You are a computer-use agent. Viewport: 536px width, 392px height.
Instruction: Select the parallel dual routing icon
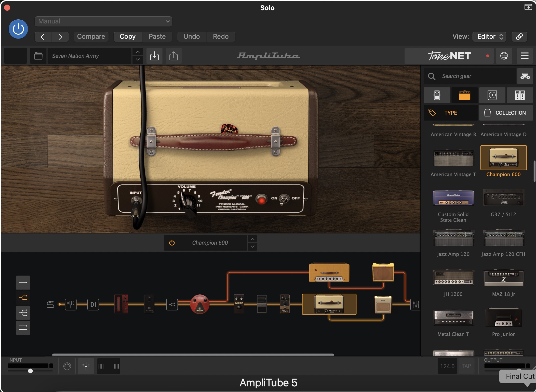23,328
